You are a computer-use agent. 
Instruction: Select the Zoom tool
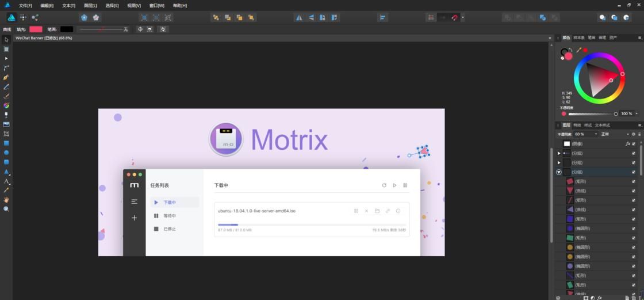tap(6, 209)
